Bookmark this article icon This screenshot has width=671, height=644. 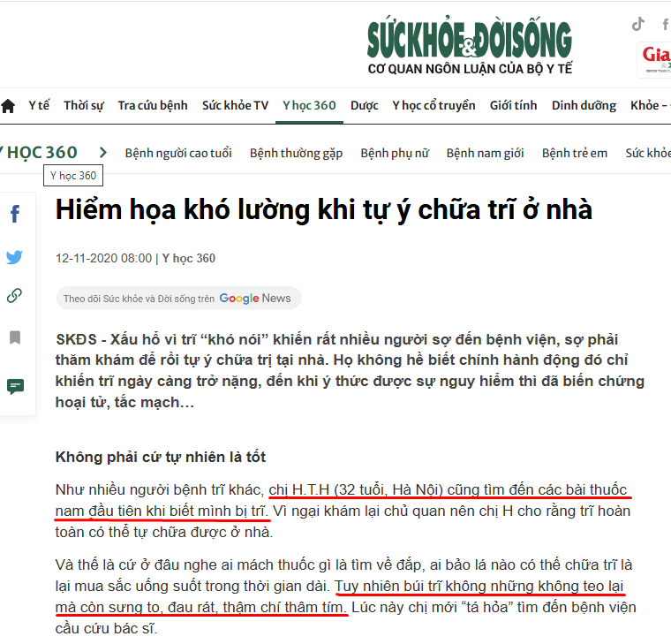15,337
